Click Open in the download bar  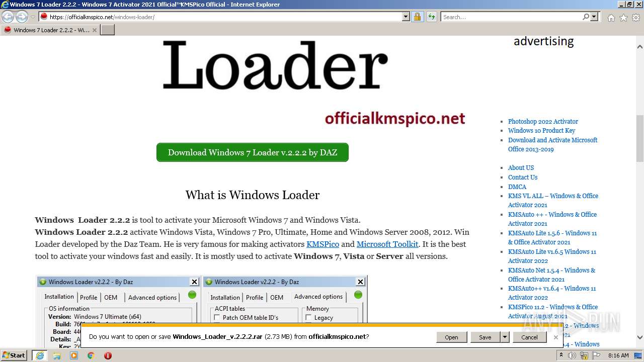coord(451,337)
